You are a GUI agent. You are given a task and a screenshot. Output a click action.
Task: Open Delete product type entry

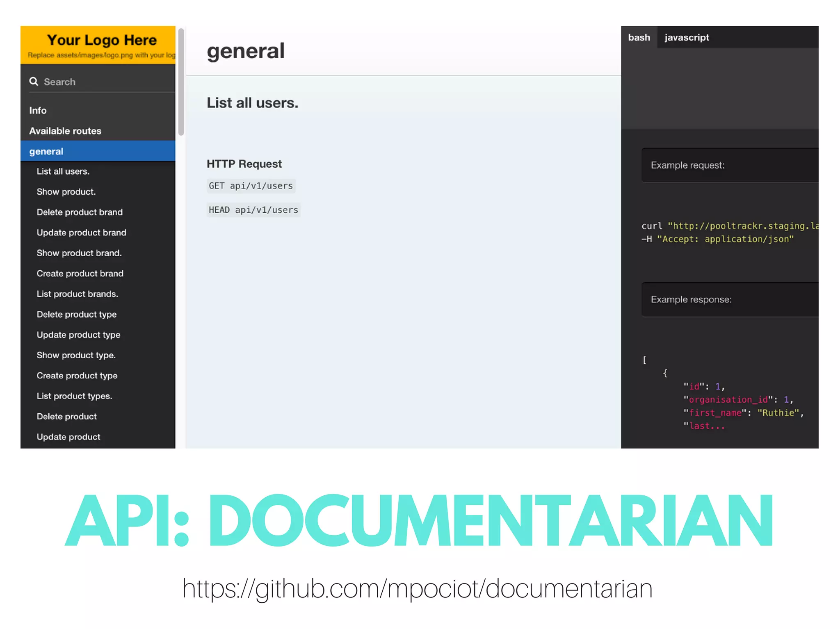77,314
